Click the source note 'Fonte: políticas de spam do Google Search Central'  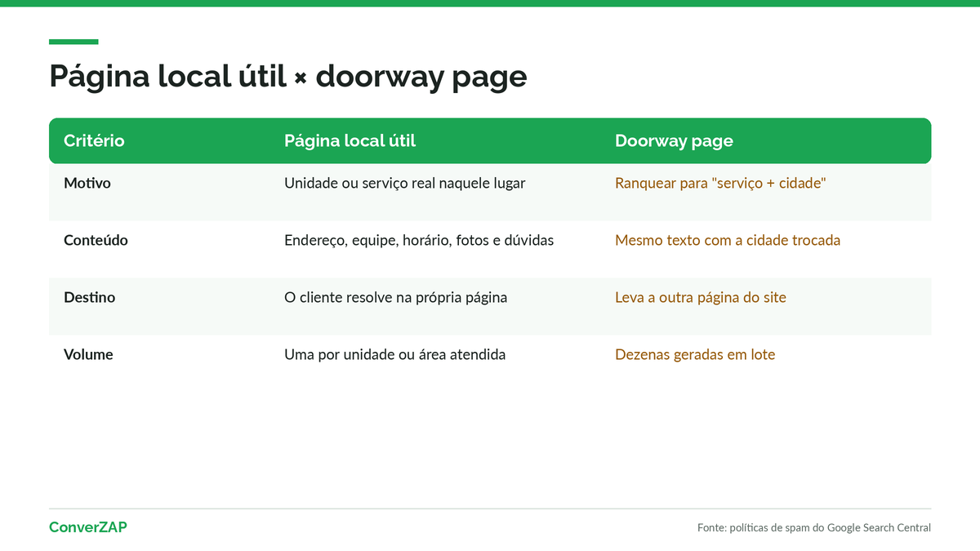pyautogui.click(x=814, y=527)
